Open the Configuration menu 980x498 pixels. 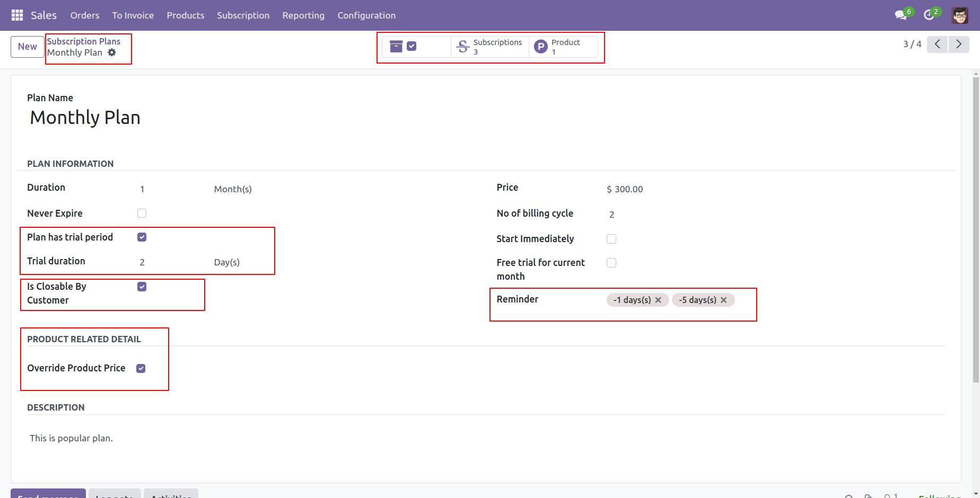pos(366,15)
